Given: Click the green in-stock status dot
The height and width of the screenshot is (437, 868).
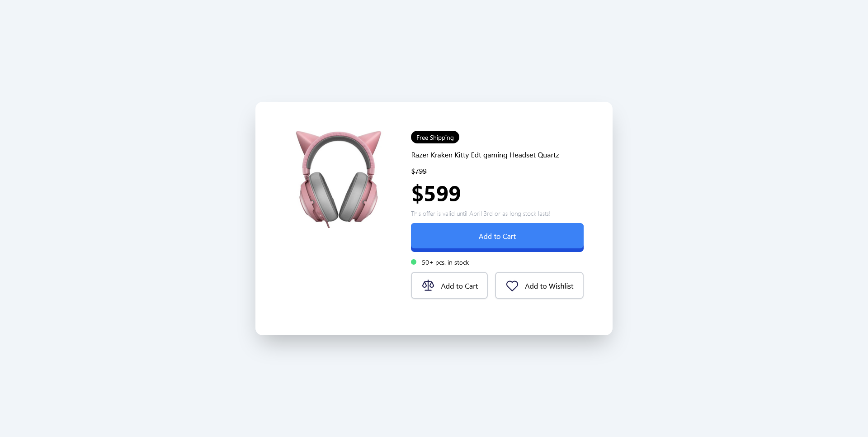Looking at the screenshot, I should (x=414, y=262).
